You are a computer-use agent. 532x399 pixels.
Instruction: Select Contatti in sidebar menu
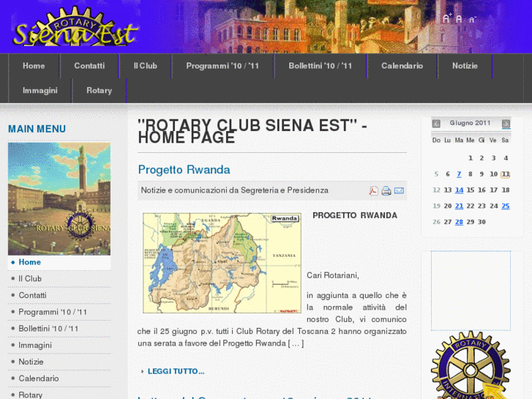(x=59, y=296)
